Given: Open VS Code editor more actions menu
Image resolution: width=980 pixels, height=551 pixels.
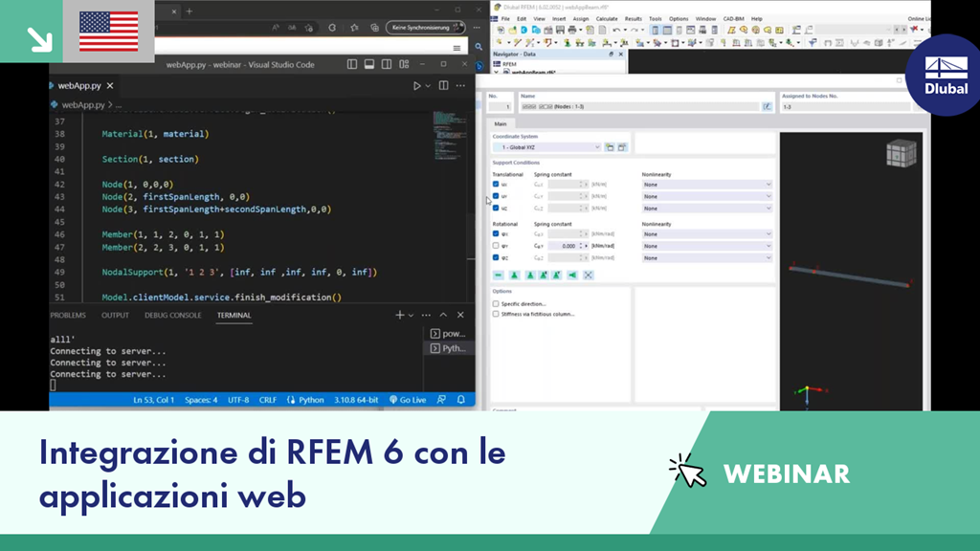Looking at the screenshot, I should (x=460, y=85).
